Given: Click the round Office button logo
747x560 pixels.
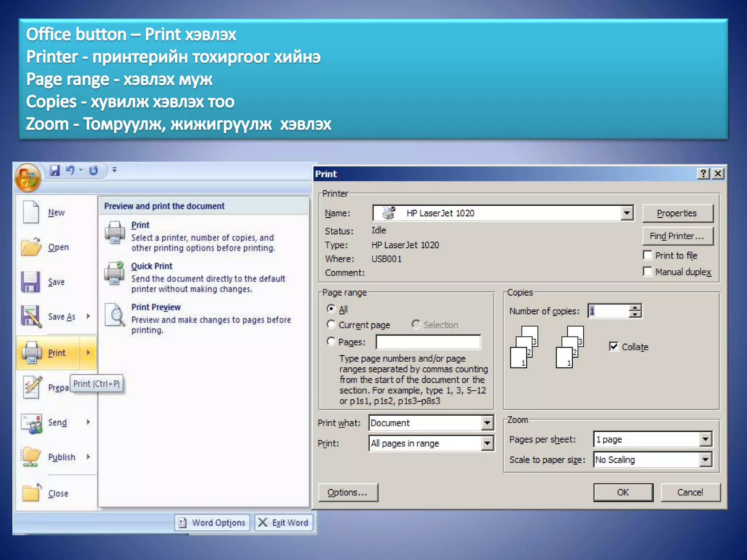Looking at the screenshot, I should 27,178.
